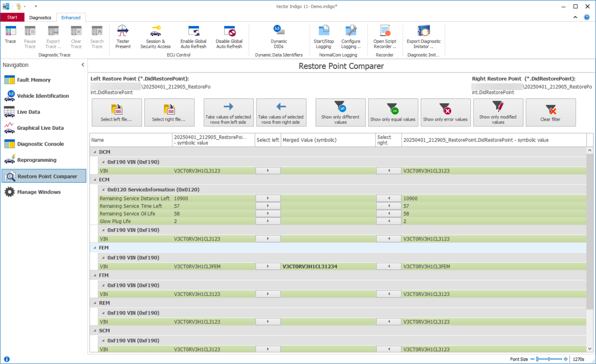Start/Stop Logging button in ribbon

(x=324, y=37)
